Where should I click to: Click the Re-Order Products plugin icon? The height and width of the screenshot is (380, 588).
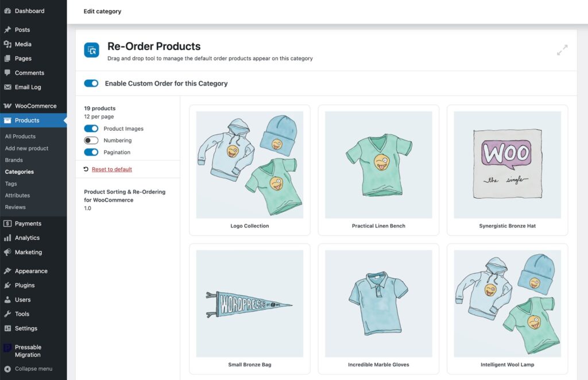click(92, 50)
